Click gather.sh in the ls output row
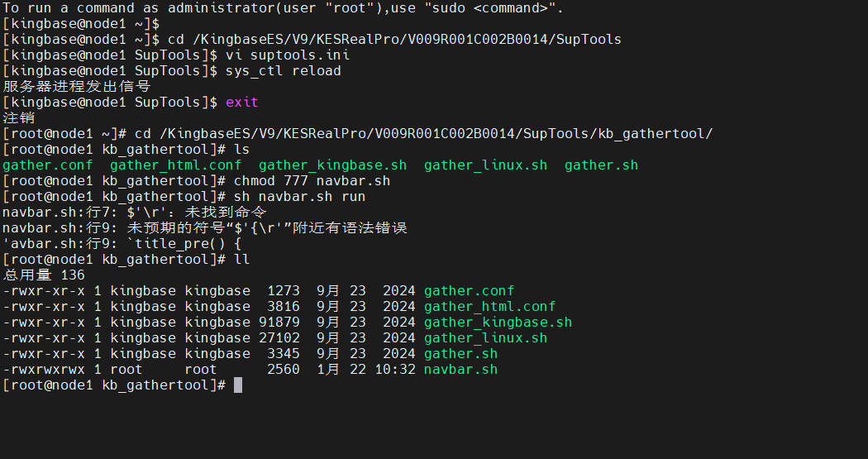Image resolution: width=868 pixels, height=459 pixels. [601, 165]
